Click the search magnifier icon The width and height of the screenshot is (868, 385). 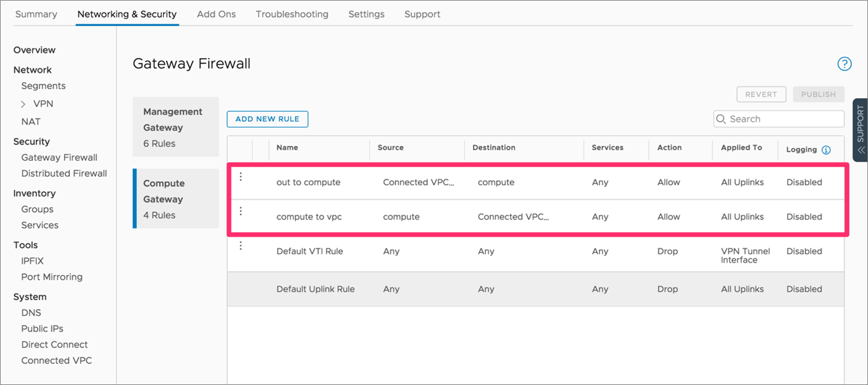pos(721,119)
